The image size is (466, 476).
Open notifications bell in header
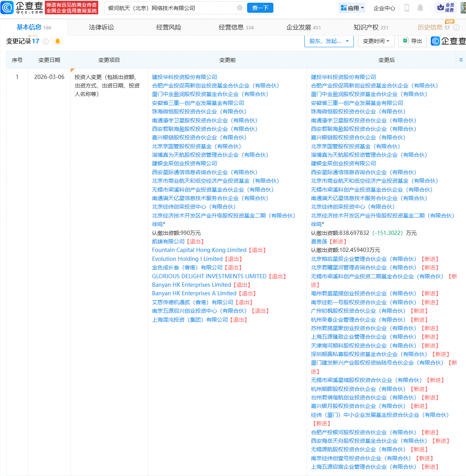point(420,8)
